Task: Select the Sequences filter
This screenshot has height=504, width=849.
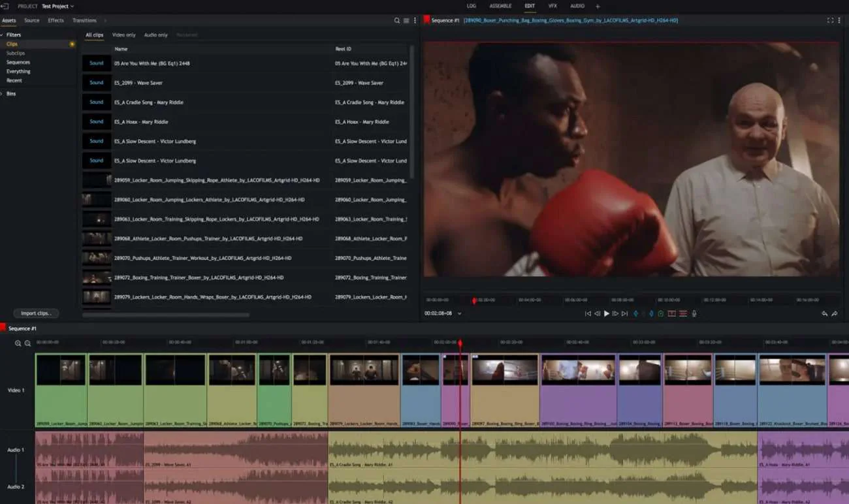Action: point(18,62)
